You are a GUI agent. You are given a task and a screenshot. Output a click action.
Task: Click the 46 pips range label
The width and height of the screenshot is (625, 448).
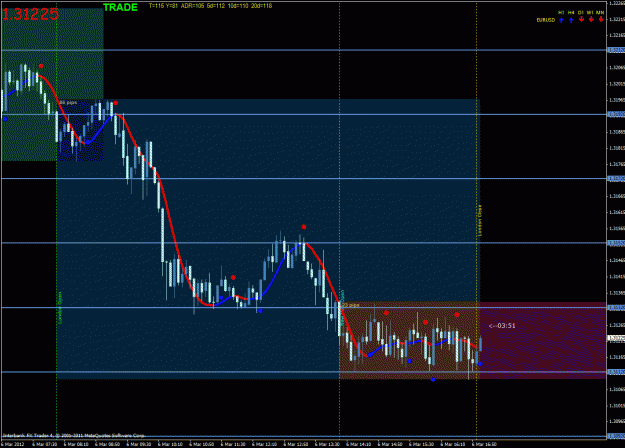tap(68, 102)
